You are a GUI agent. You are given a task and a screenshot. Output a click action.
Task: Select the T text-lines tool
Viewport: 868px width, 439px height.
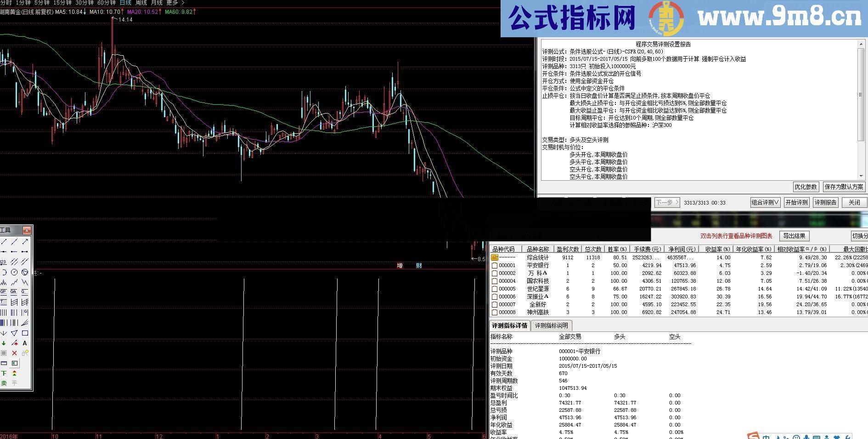(4, 302)
